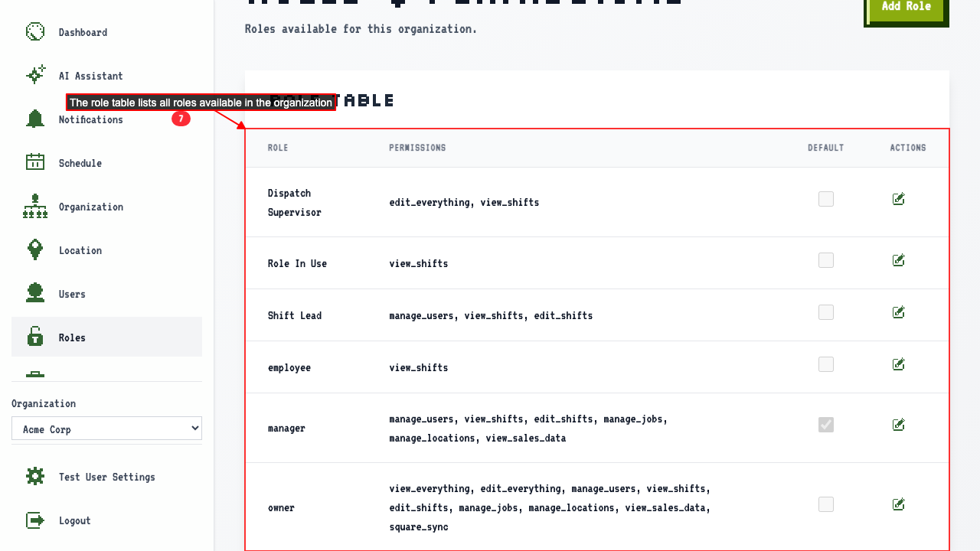
Task: Click the Permissions column header
Action: pyautogui.click(x=417, y=148)
